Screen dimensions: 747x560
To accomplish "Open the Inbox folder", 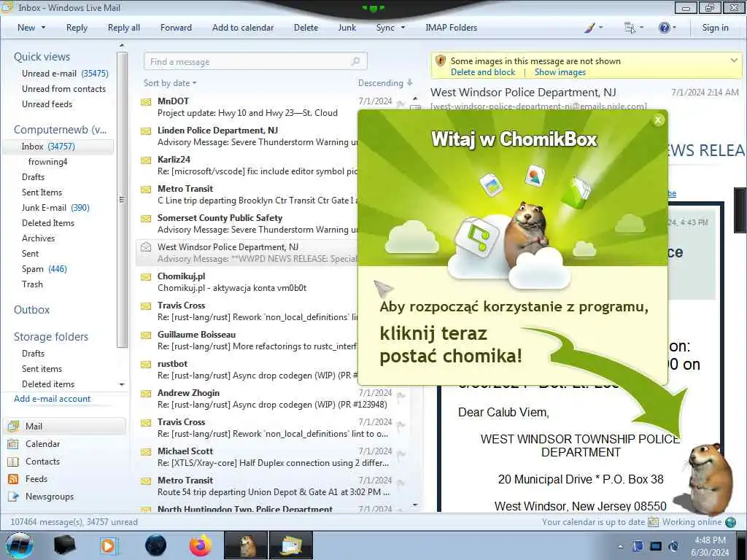I will click(x=58, y=146).
